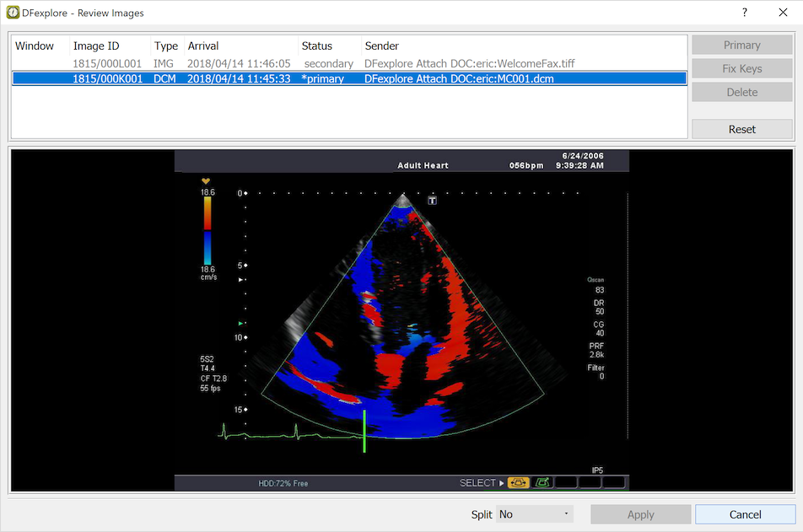Click the yellow probe icon beside SELECT
This screenshot has width=803, height=532.
518,482
